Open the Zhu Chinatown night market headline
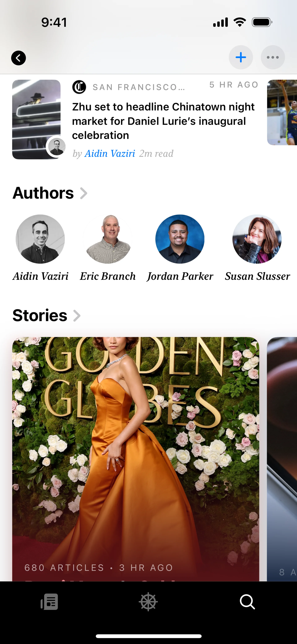This screenshot has height=644, width=297. [163, 121]
